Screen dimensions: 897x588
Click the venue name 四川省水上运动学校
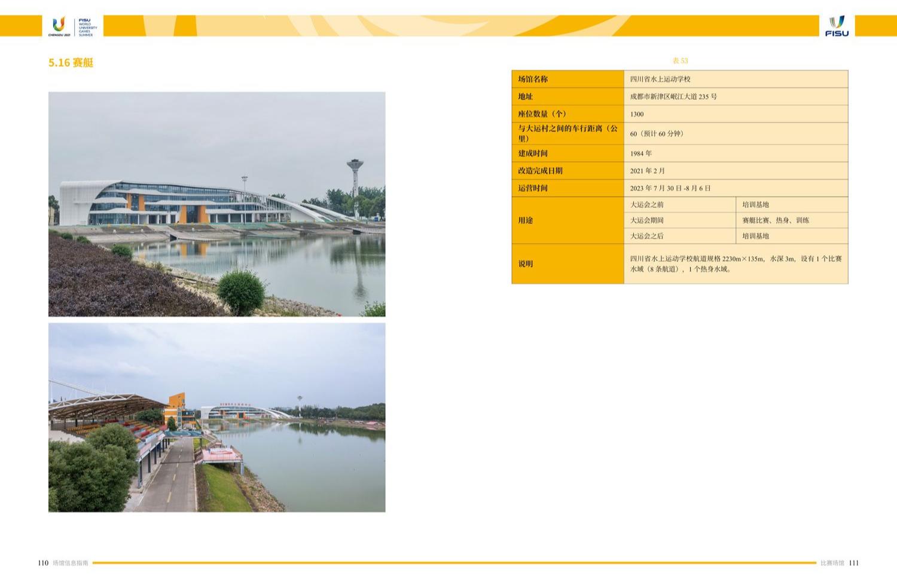[660, 79]
